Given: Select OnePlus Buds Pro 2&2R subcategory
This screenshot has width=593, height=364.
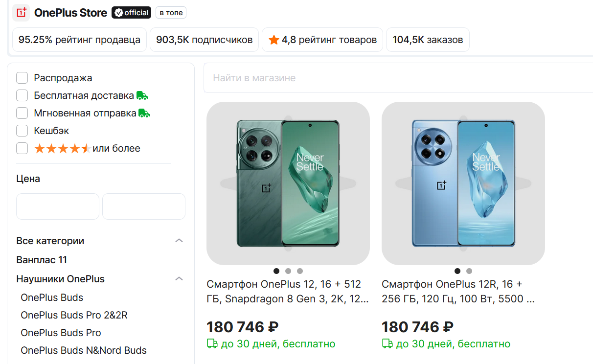Looking at the screenshot, I should tap(74, 315).
